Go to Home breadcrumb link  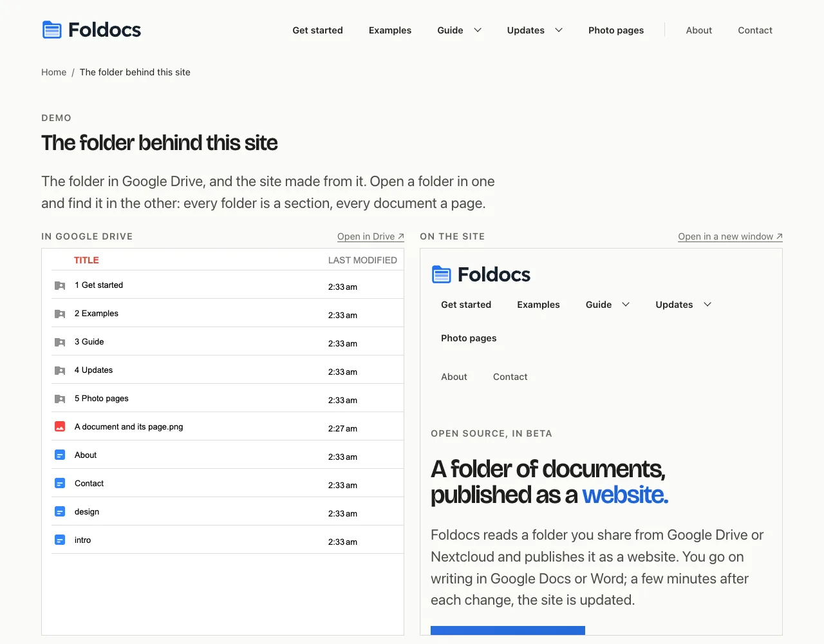click(54, 72)
